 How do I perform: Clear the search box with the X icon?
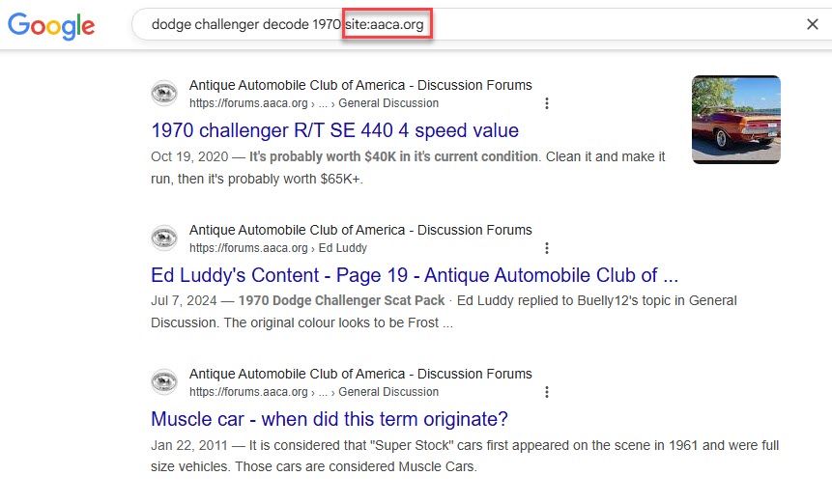[812, 24]
